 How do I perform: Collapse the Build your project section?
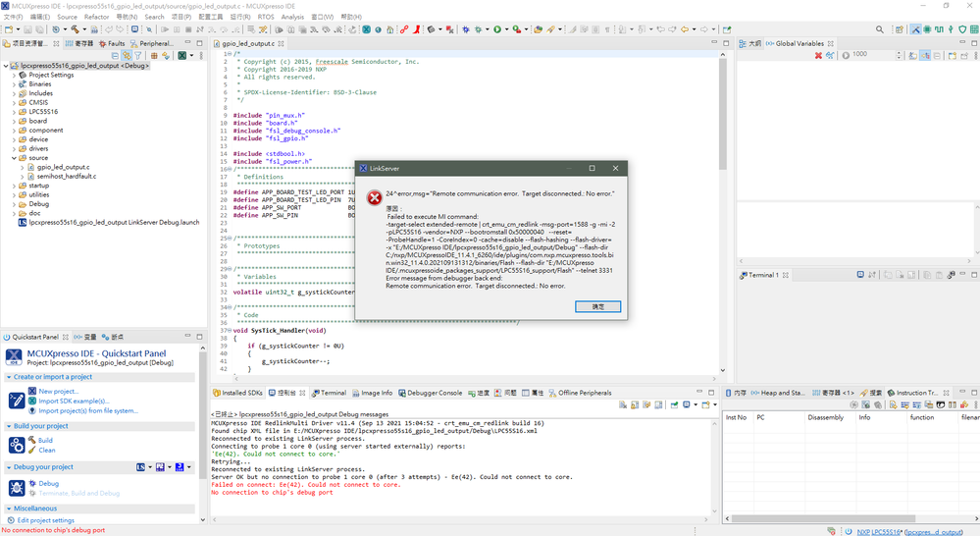(x=9, y=426)
